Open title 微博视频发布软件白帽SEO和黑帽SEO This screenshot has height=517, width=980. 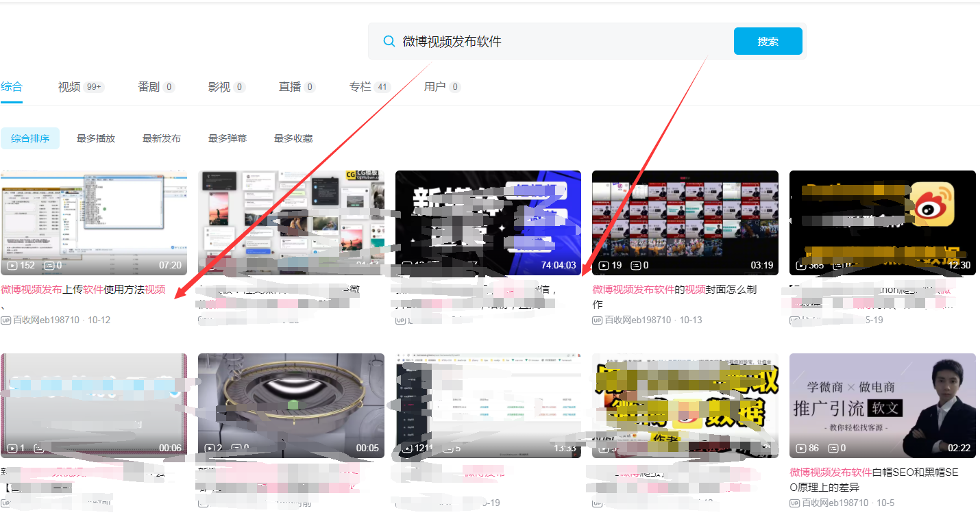(876, 479)
